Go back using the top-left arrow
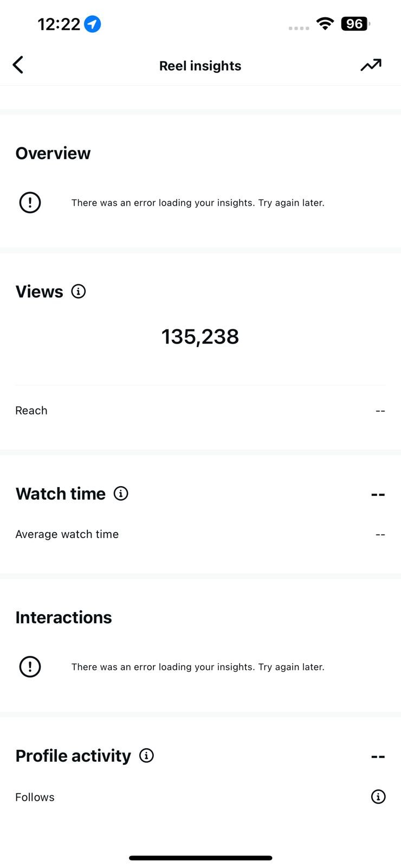401x868 pixels. [x=18, y=65]
